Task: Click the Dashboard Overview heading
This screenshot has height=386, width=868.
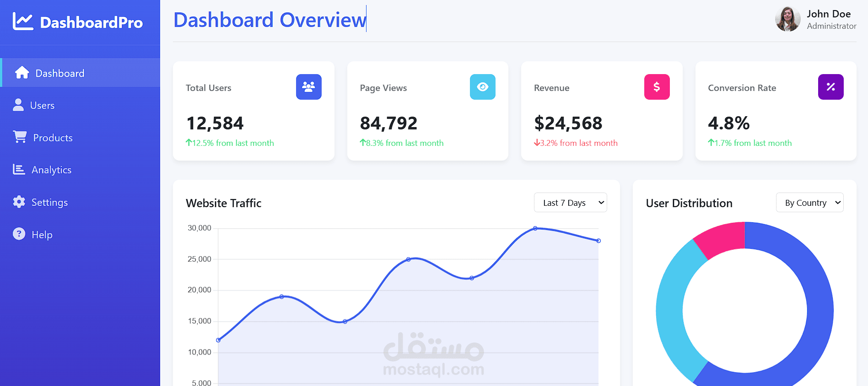Action: pos(270,20)
